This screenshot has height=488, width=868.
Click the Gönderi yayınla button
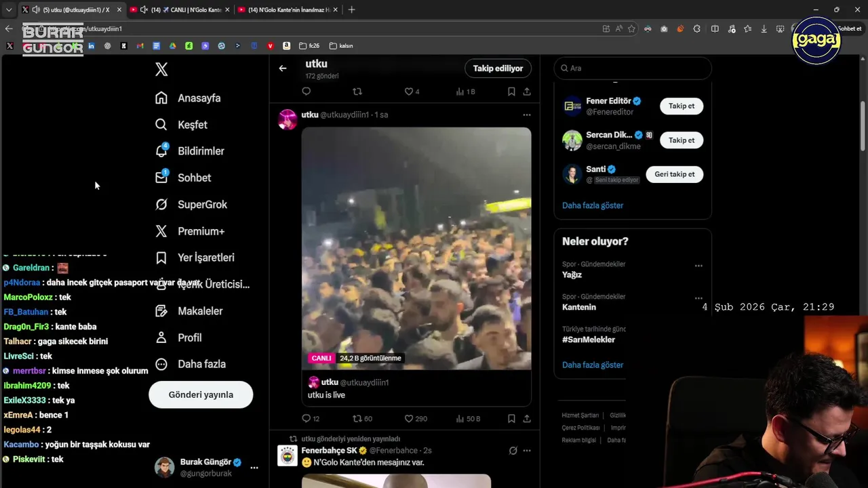201,394
